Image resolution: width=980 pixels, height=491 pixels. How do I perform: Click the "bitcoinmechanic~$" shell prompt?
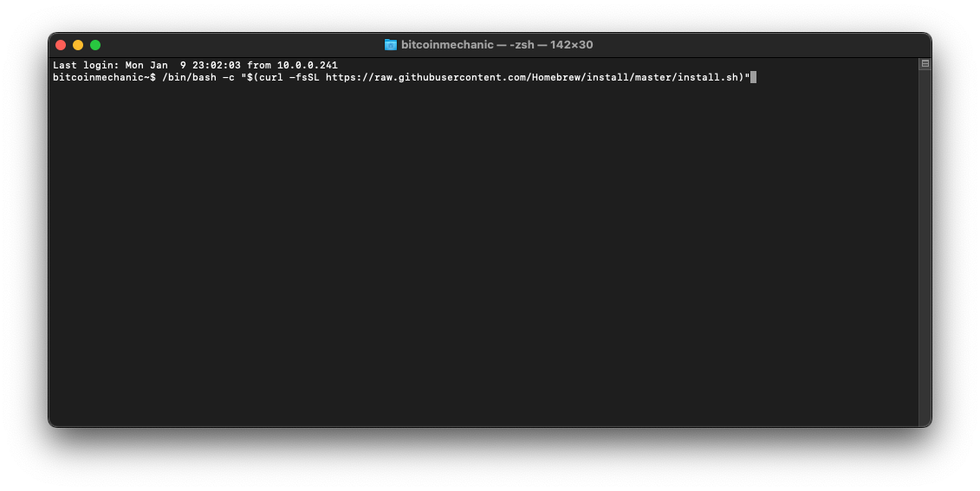click(104, 78)
